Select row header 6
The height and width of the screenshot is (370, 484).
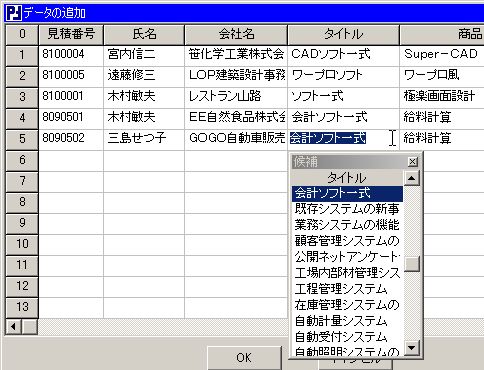coord(22,160)
